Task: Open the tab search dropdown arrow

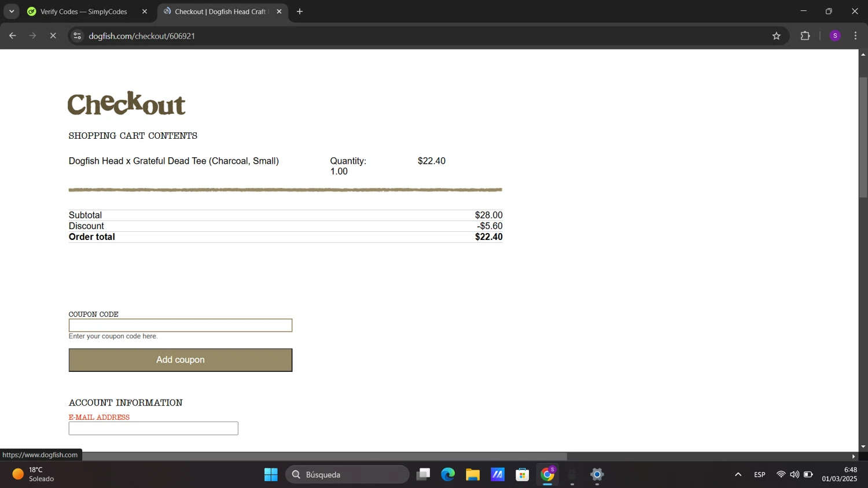Action: 12,12
